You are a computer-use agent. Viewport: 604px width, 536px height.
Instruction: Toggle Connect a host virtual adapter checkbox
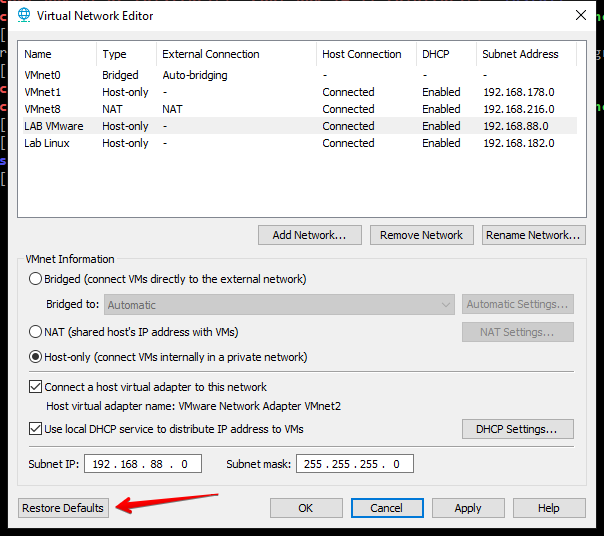(x=36, y=387)
